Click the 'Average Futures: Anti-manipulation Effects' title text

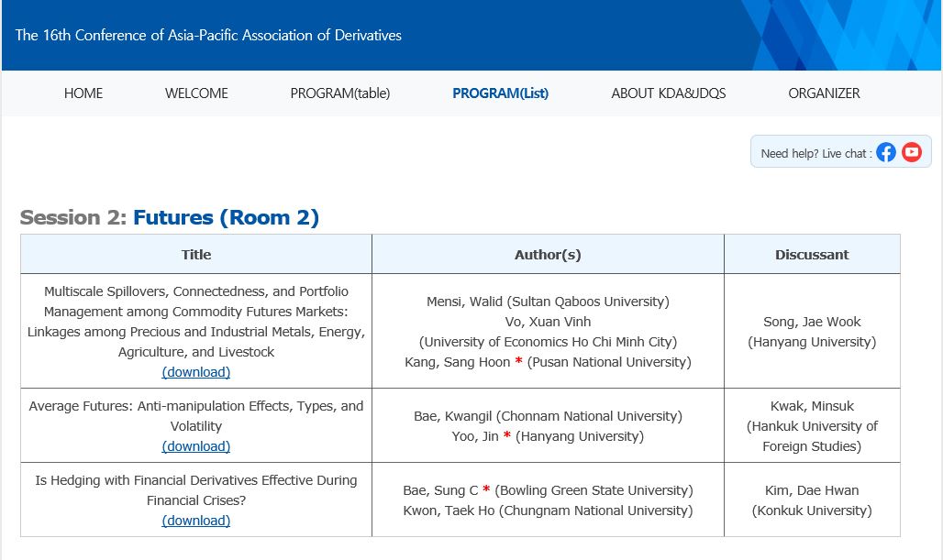point(196,416)
